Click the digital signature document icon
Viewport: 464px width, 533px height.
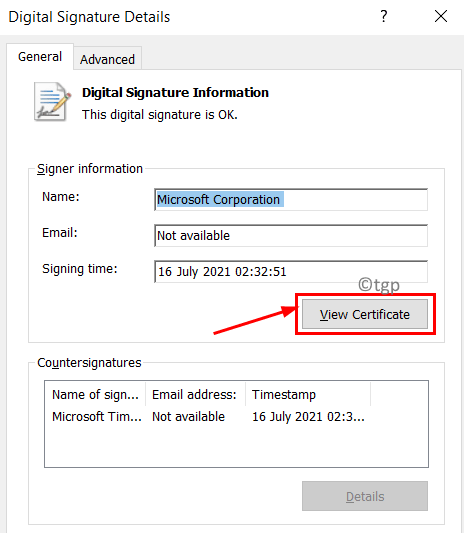[52, 102]
